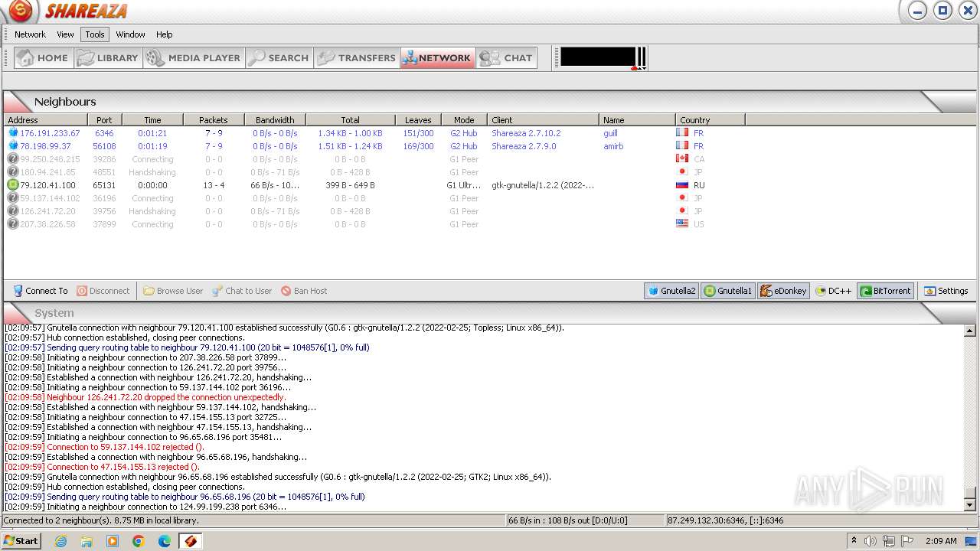Open the View menu
This screenshot has height=551, width=980.
click(x=65, y=34)
